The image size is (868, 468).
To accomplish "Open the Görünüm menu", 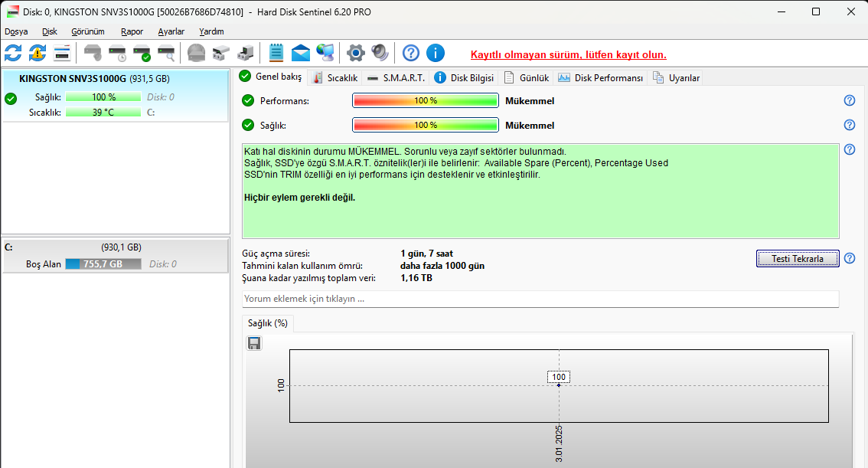I will pyautogui.click(x=87, y=31).
